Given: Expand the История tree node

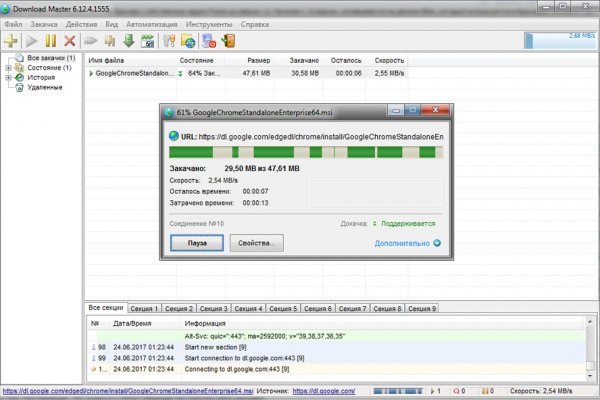Looking at the screenshot, I should click(x=8, y=77).
